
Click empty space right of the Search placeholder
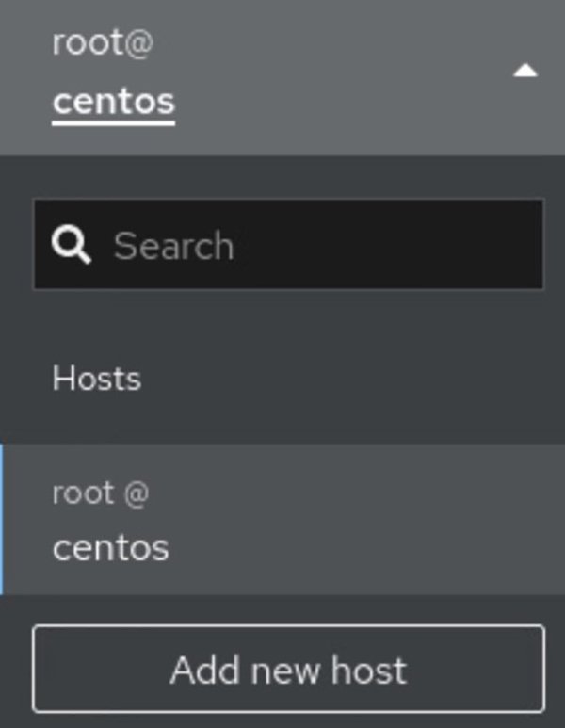pos(395,245)
